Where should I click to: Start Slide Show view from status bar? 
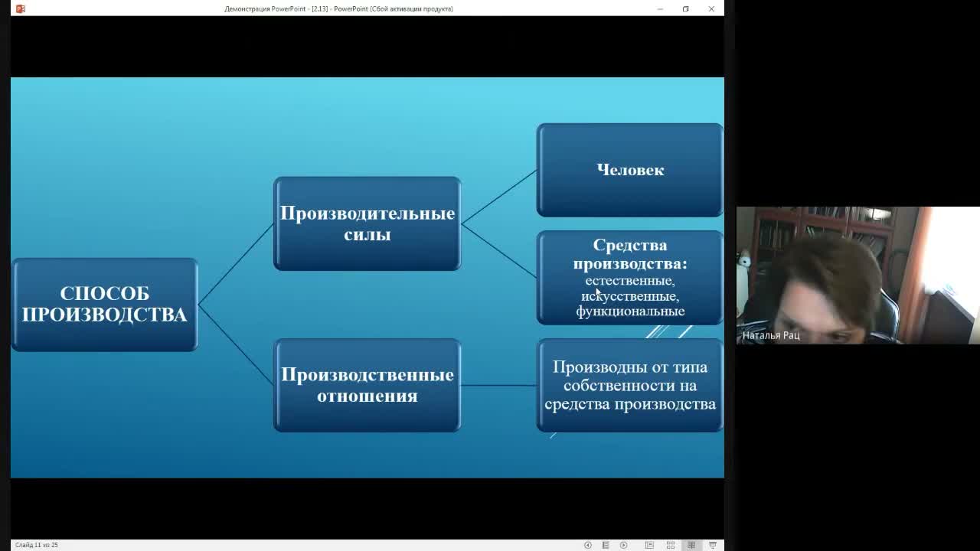coord(713,545)
